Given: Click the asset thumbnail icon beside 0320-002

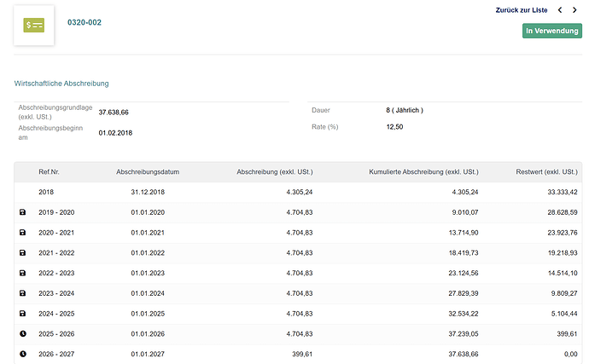Looking at the screenshot, I should click(x=34, y=25).
